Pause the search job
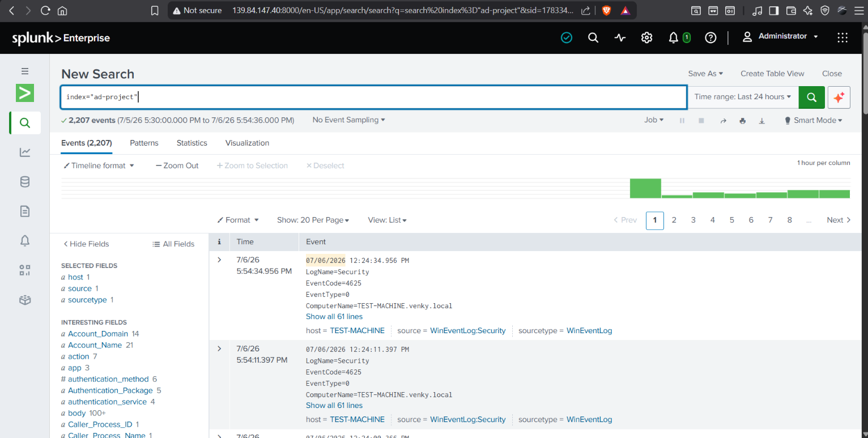 click(x=682, y=121)
